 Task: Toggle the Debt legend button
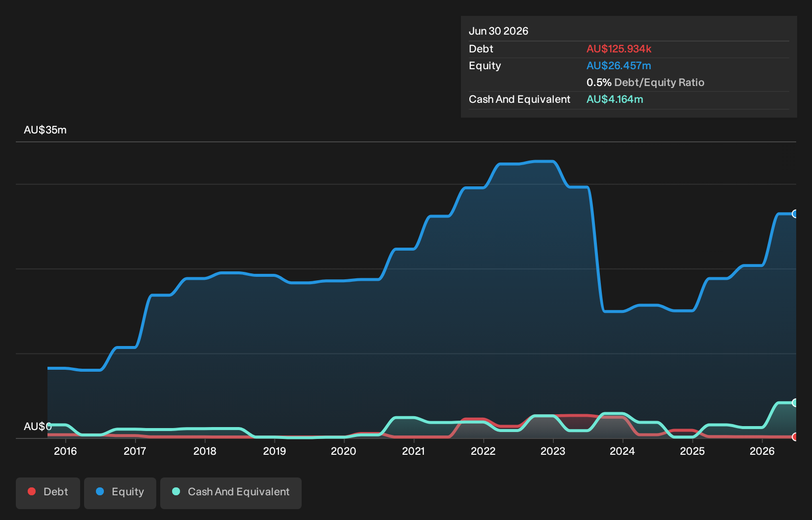click(x=48, y=493)
